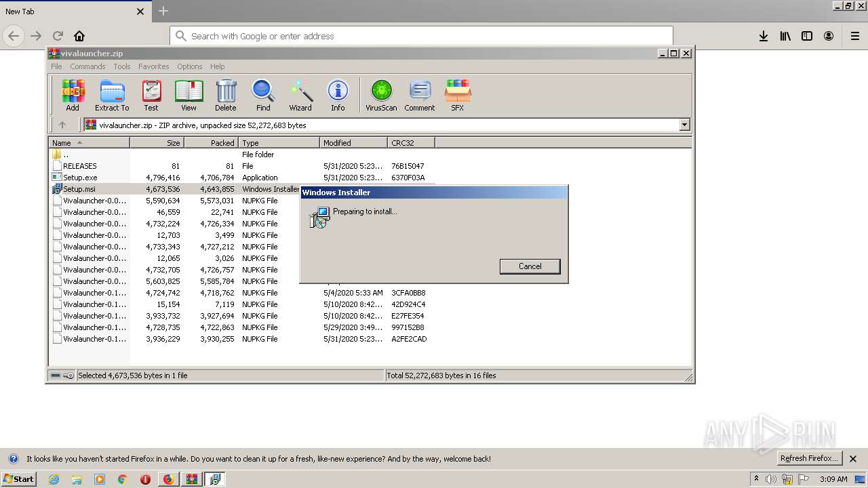Screen dimensions: 868x488
Task: Open Firefox library icon
Action: point(785,36)
